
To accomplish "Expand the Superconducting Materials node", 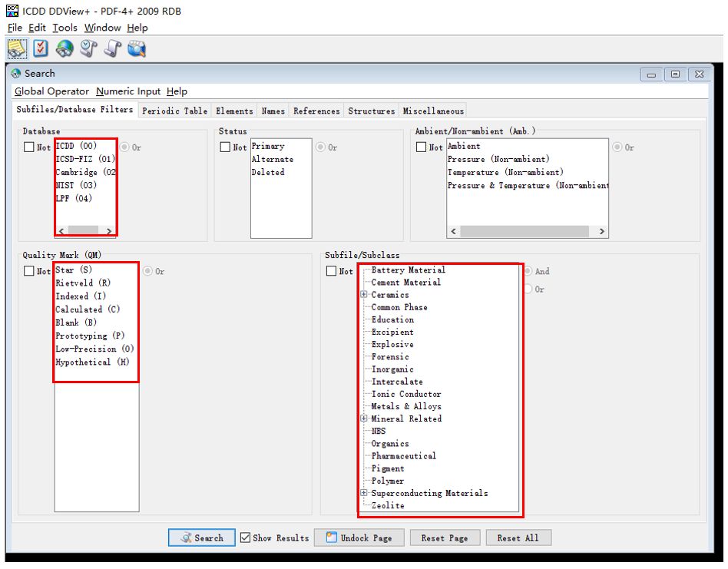I will [x=364, y=493].
